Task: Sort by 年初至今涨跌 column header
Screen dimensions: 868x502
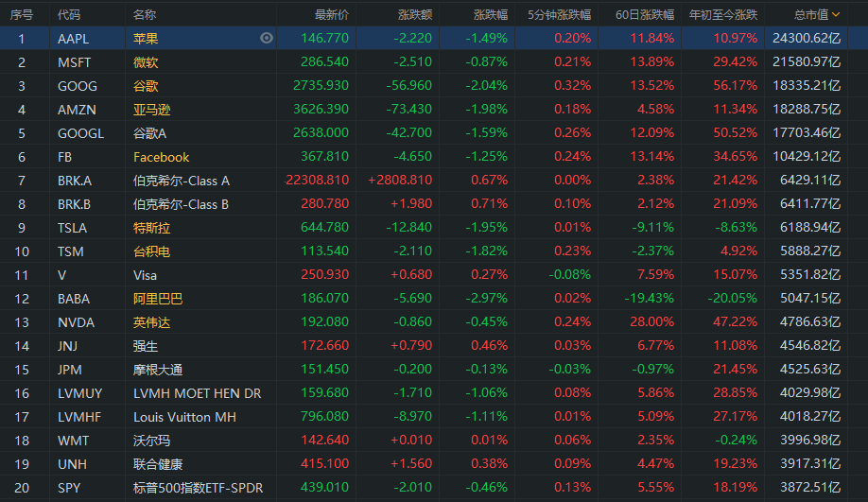Action: tap(723, 15)
